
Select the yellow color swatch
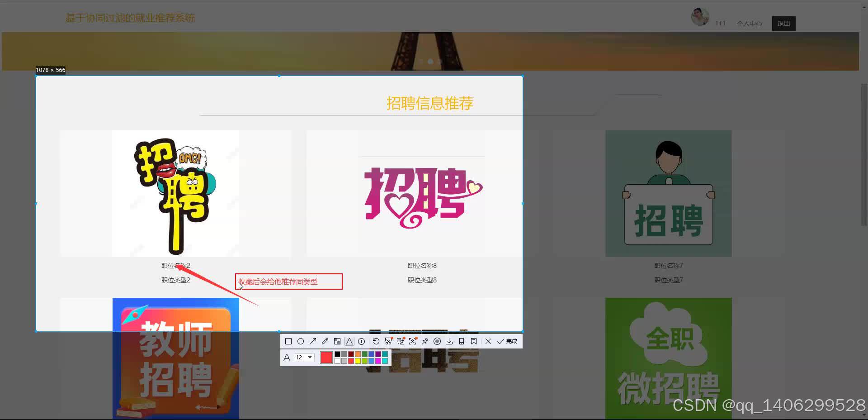click(358, 361)
